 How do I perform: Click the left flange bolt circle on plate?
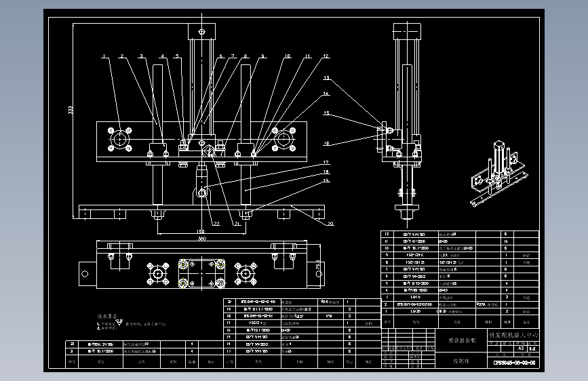pyautogui.click(x=119, y=140)
